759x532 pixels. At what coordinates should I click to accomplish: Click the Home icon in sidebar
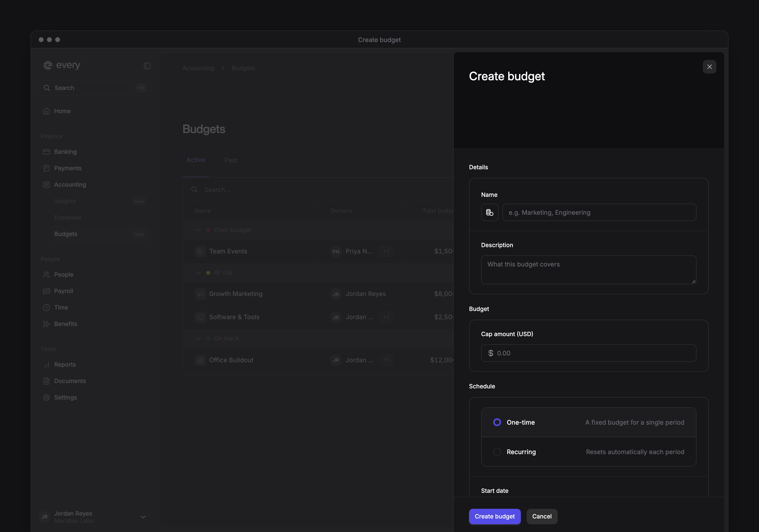point(46,111)
